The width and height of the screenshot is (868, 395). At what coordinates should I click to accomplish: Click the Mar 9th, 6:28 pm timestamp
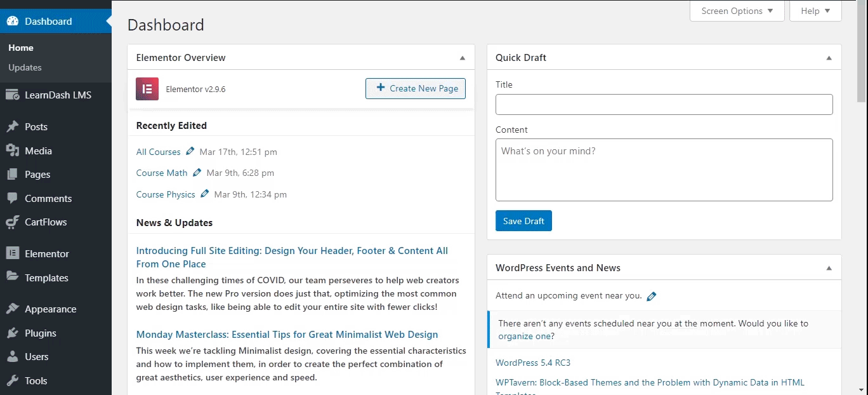[240, 173]
